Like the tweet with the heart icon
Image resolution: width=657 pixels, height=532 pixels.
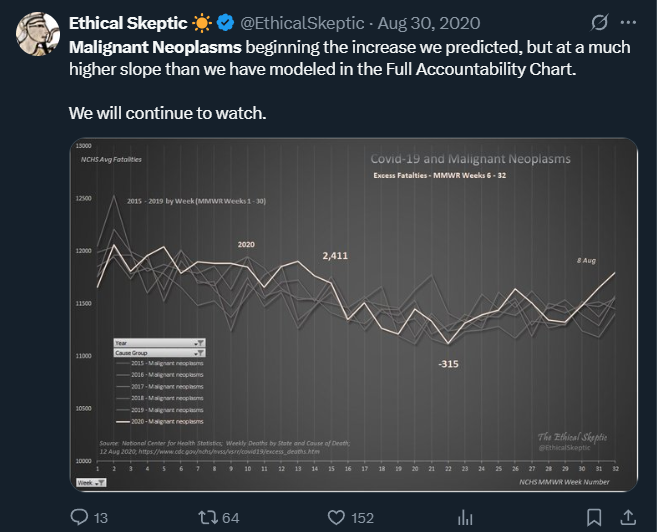[338, 516]
